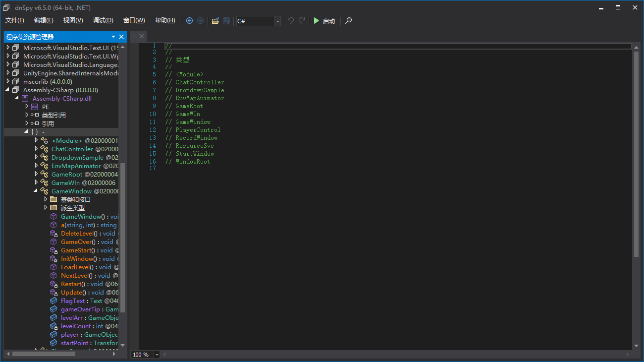Screen dimensions: 644x362
Task: Click the dnSpy application icon in title bar
Action: click(x=6, y=7)
